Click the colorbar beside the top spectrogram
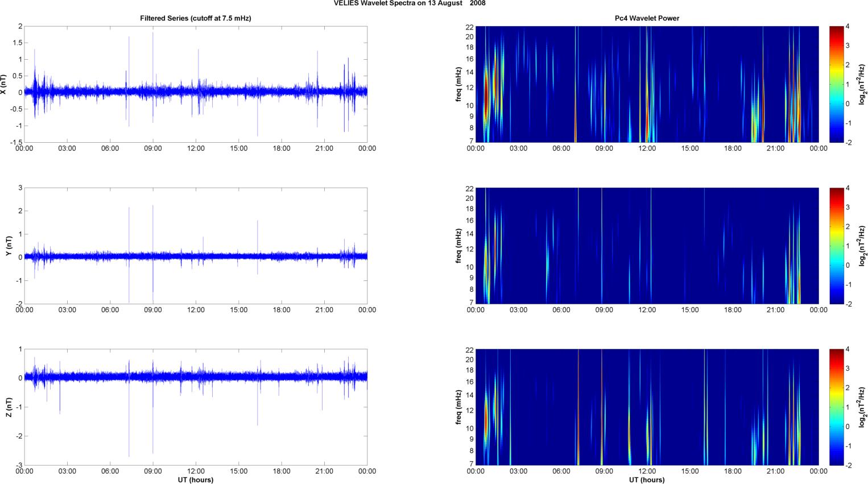This screenshot has width=868, height=484. (x=837, y=84)
